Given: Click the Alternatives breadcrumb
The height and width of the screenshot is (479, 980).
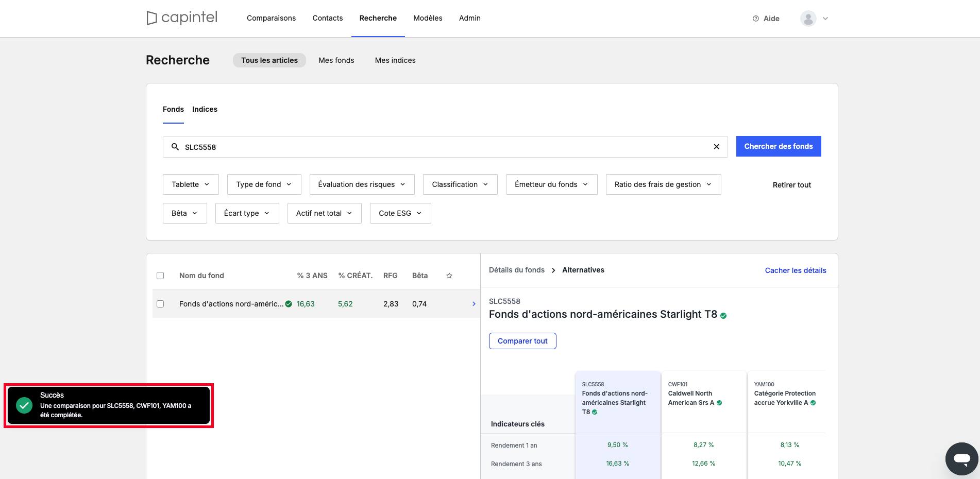Looking at the screenshot, I should coord(583,270).
